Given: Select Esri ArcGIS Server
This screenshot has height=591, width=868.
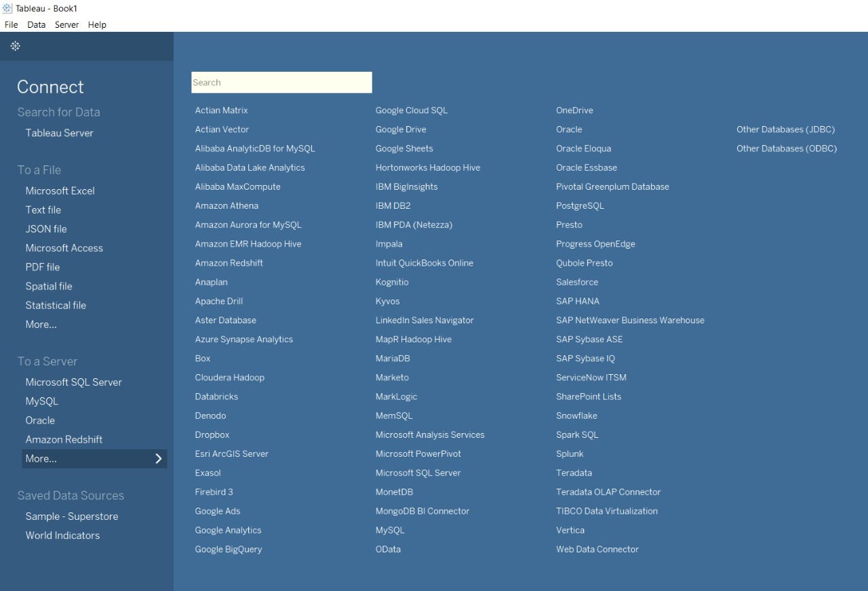Looking at the screenshot, I should 232,454.
